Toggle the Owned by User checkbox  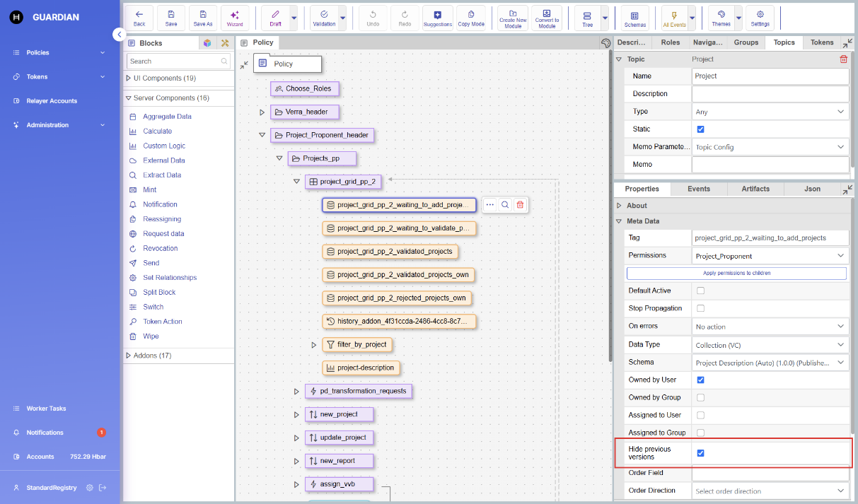click(x=701, y=380)
